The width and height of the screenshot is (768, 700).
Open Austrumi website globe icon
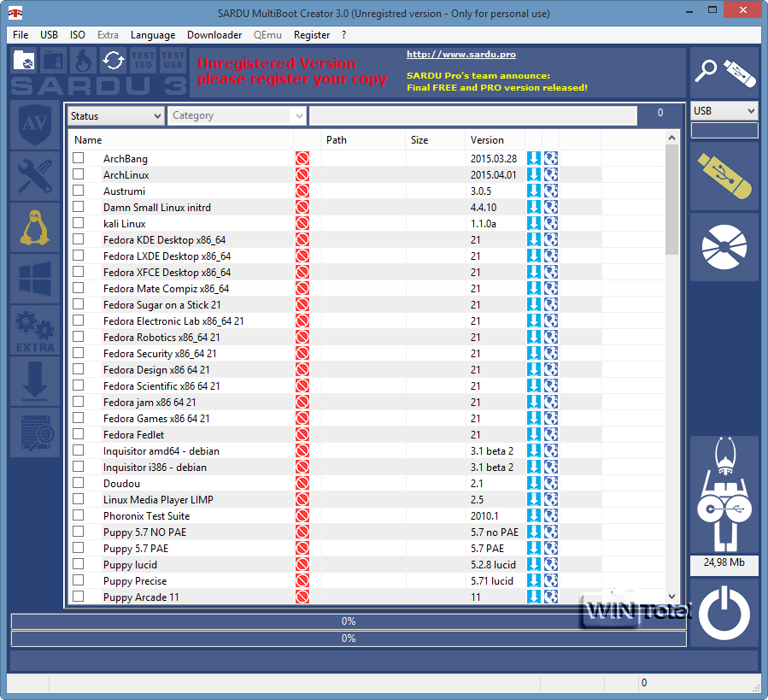tap(551, 191)
